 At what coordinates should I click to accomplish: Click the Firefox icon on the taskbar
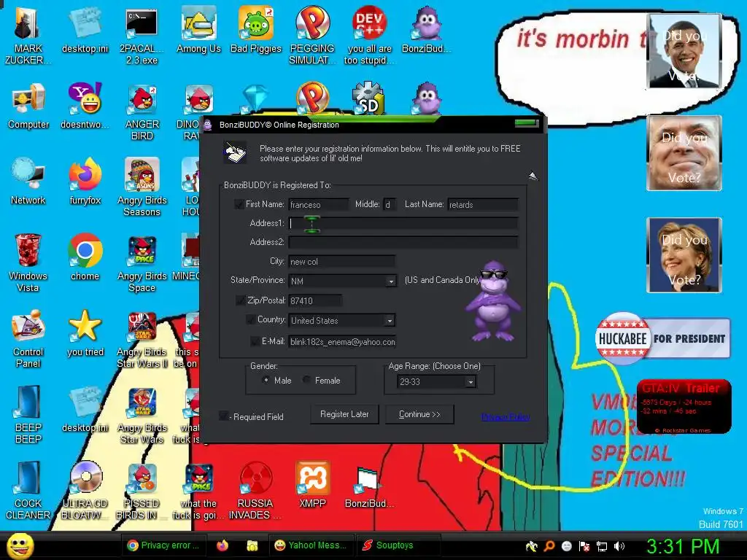222,545
